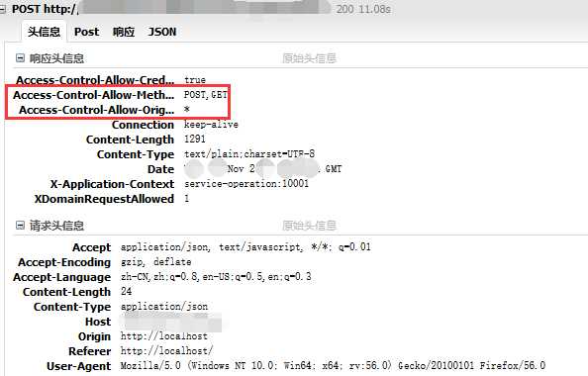Viewport: 588px width, 376px height.
Task: Select the User-Agent Mozilla string
Action: coord(333,365)
